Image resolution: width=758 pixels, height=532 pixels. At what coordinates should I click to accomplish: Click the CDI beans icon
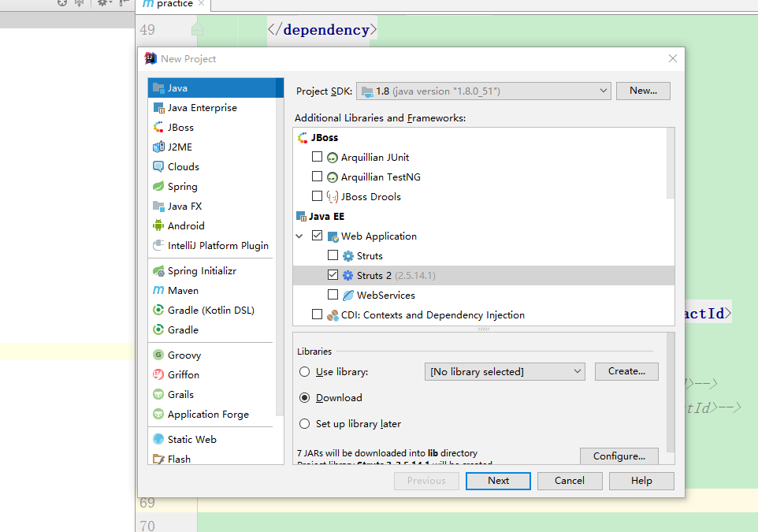point(332,315)
